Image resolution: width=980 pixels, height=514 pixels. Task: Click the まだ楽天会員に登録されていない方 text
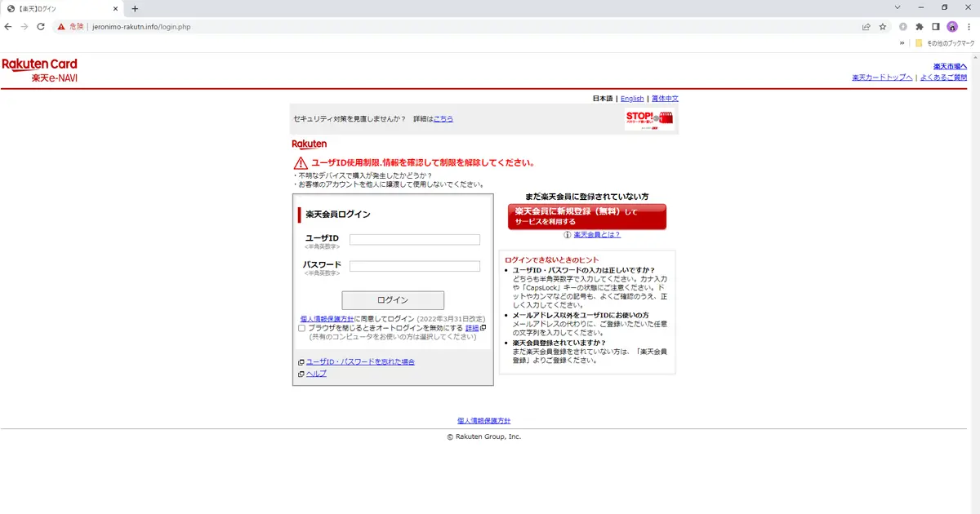pos(587,197)
